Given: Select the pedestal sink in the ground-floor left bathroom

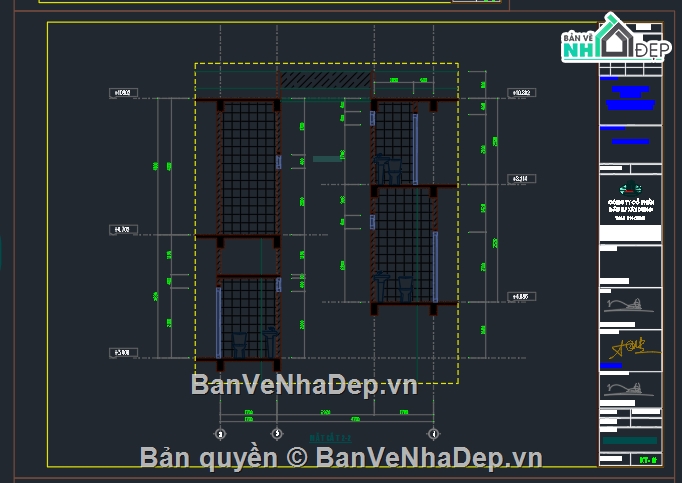Looking at the screenshot, I should click(x=270, y=342).
